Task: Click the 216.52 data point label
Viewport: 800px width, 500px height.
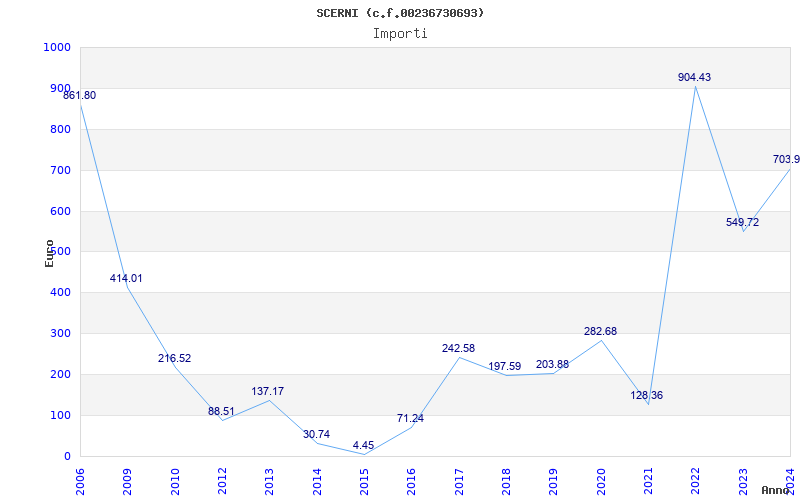Action: pyautogui.click(x=174, y=359)
